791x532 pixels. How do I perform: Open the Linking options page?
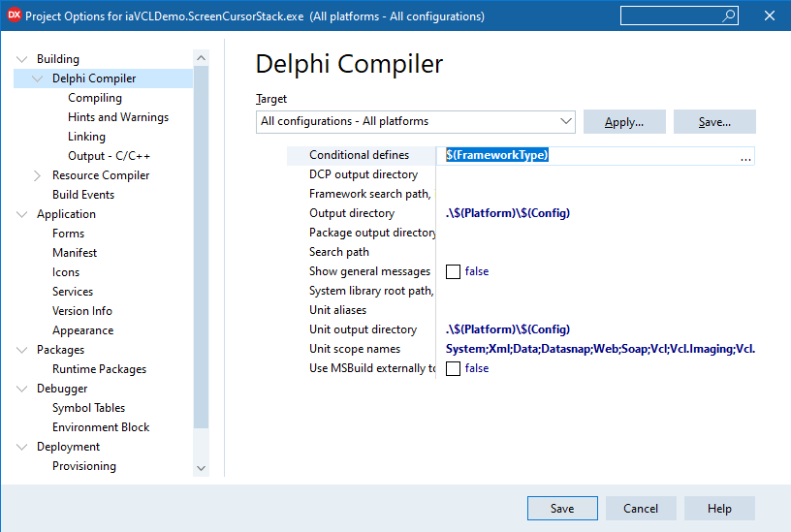(x=87, y=137)
